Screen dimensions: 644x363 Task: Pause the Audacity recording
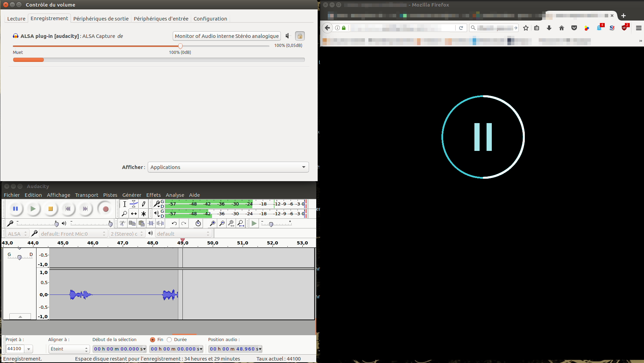pos(15,209)
